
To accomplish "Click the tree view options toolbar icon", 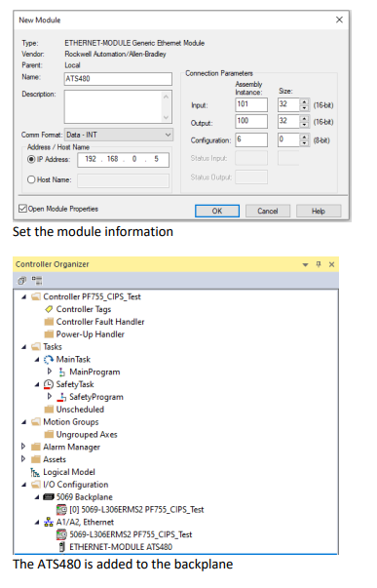I will (x=37, y=281).
